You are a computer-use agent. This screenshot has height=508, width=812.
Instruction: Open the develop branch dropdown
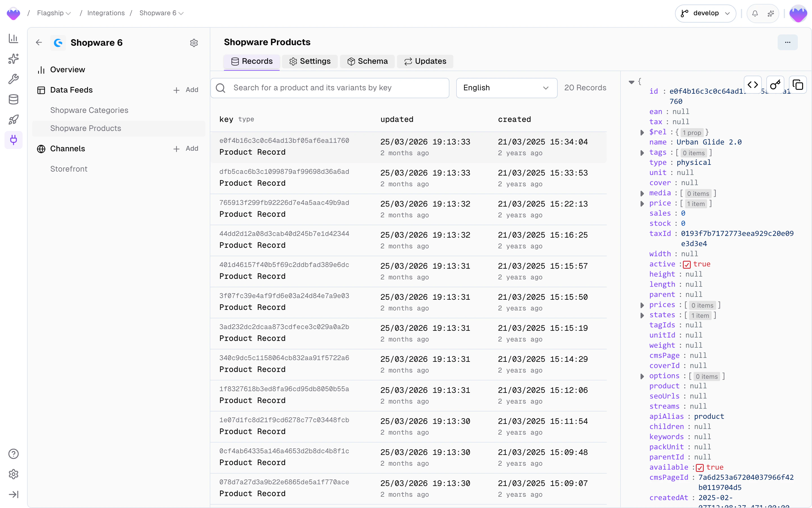[x=705, y=14]
